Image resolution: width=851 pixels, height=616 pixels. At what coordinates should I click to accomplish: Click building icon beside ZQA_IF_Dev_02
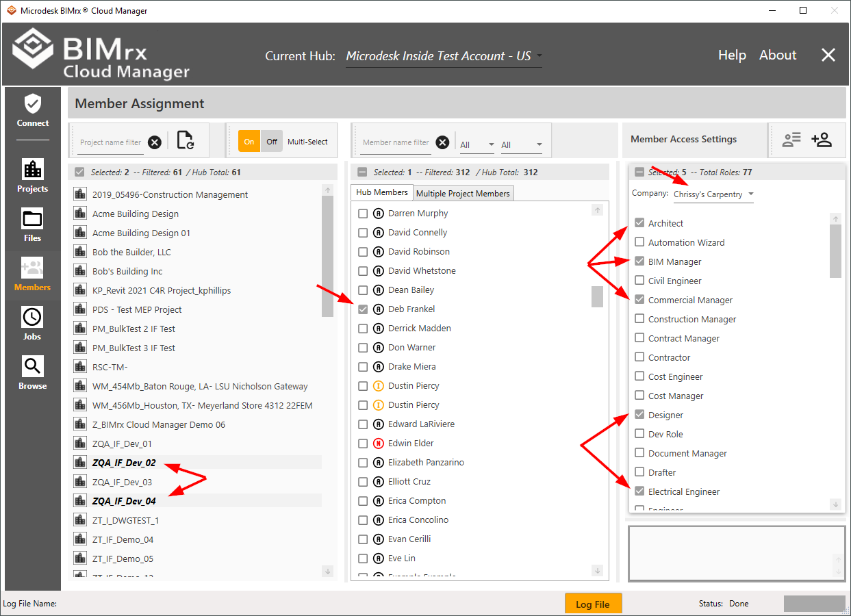[x=80, y=463]
